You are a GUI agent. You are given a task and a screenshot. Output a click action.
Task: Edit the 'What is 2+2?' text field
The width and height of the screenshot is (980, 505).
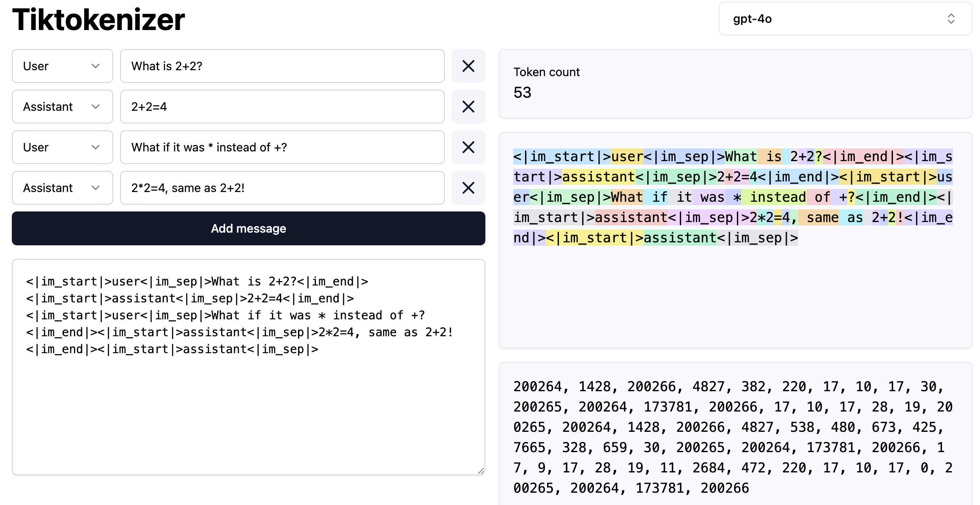(282, 66)
